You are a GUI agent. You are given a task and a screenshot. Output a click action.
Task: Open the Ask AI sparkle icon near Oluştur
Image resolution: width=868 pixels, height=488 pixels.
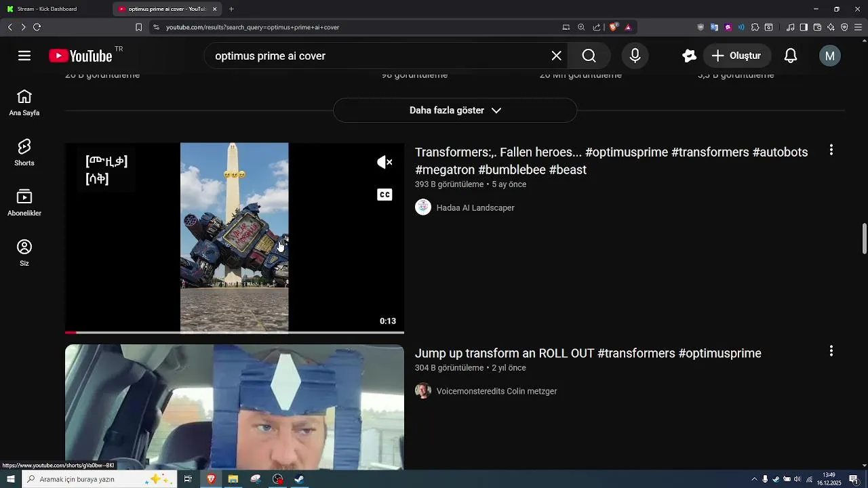coord(690,56)
